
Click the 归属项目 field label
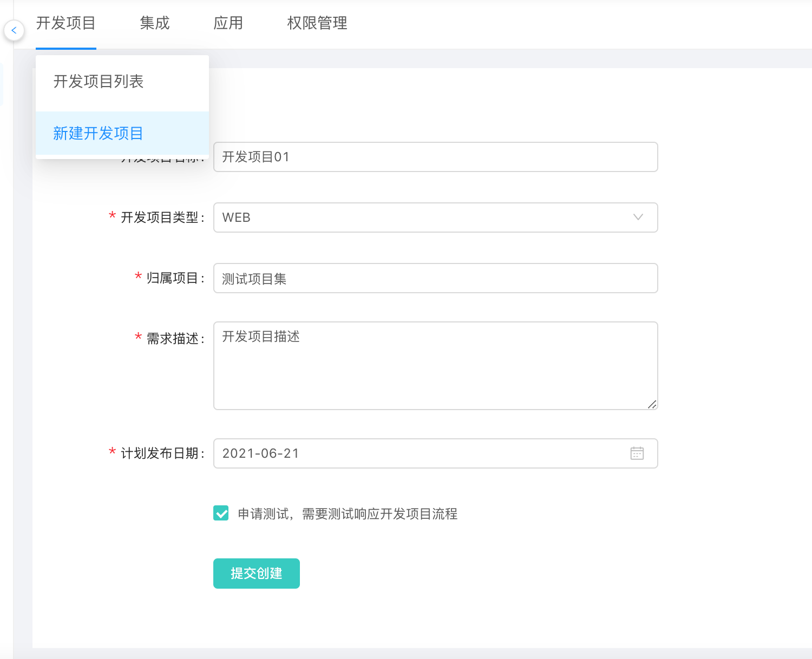[x=175, y=278]
